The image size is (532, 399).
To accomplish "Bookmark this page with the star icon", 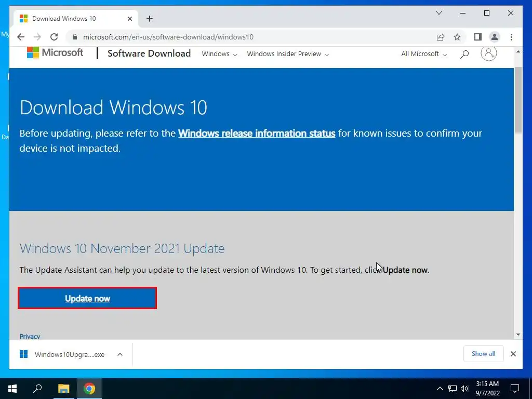I will (457, 37).
